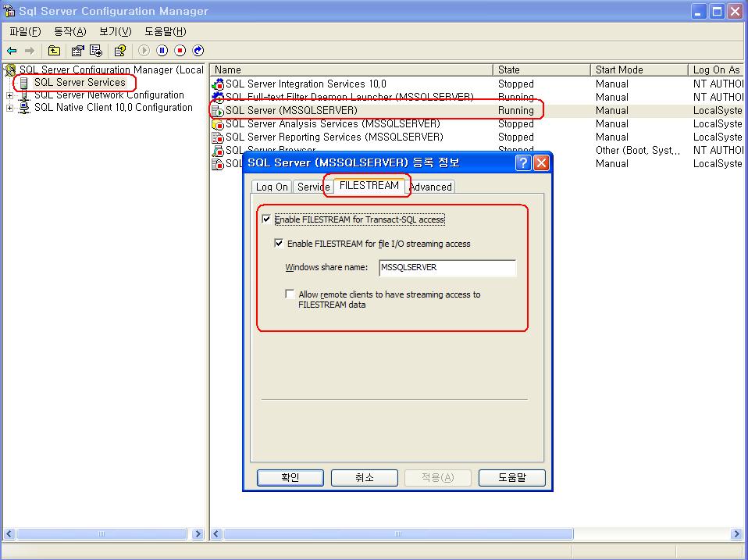
Task: Click the services list scroll right arrow
Action: coord(737,533)
